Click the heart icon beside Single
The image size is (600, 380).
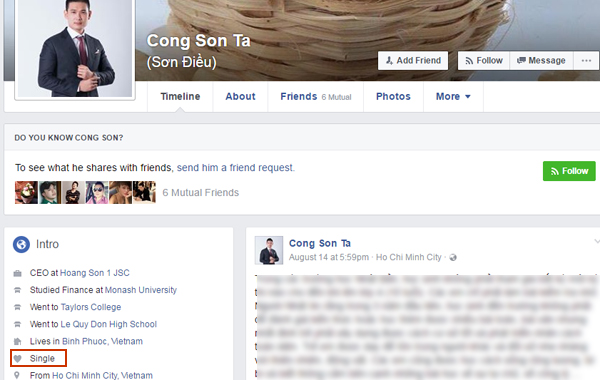click(17, 359)
